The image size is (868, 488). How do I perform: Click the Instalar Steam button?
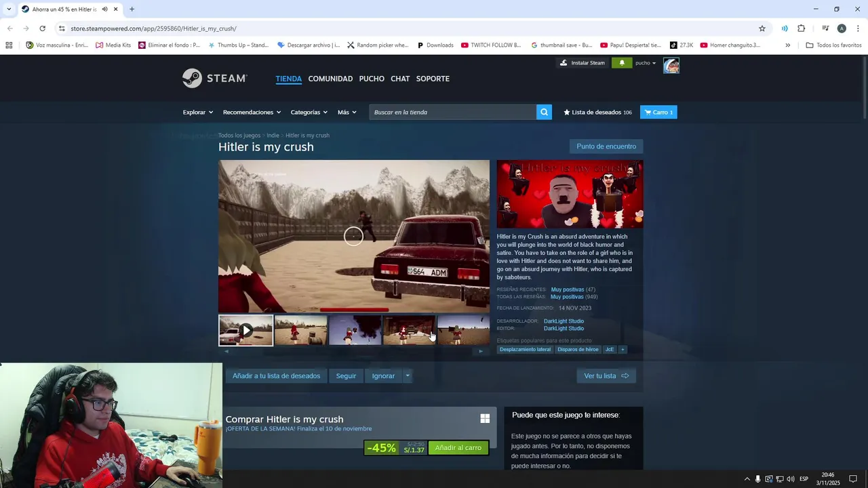(582, 63)
